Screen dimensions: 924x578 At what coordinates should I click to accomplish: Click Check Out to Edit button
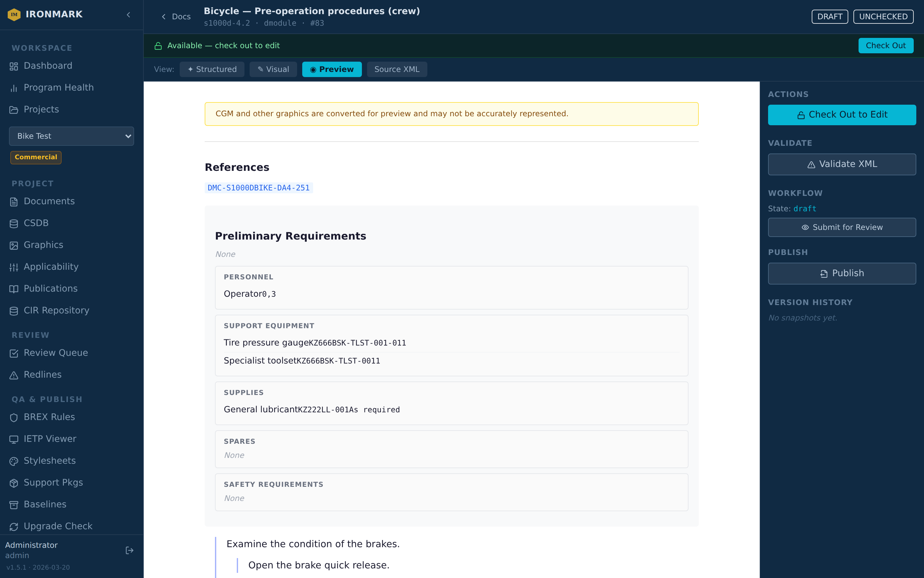(842, 115)
